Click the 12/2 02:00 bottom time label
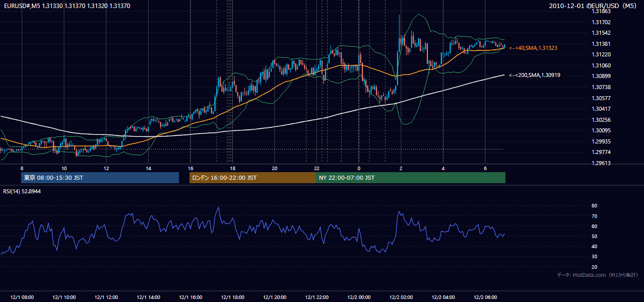Image resolution: width=644 pixels, height=302 pixels. 401,297
